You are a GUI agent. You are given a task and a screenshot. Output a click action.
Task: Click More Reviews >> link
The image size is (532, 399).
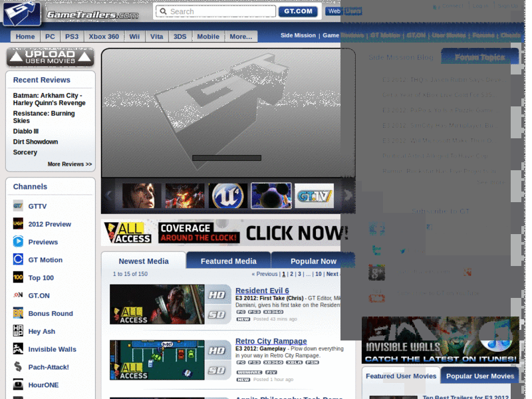point(70,164)
